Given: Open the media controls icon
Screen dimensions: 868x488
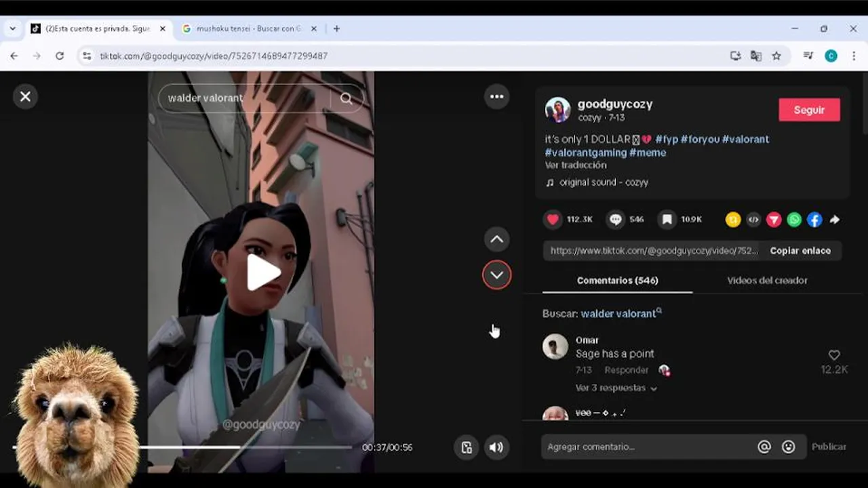Looking at the screenshot, I should pos(808,56).
